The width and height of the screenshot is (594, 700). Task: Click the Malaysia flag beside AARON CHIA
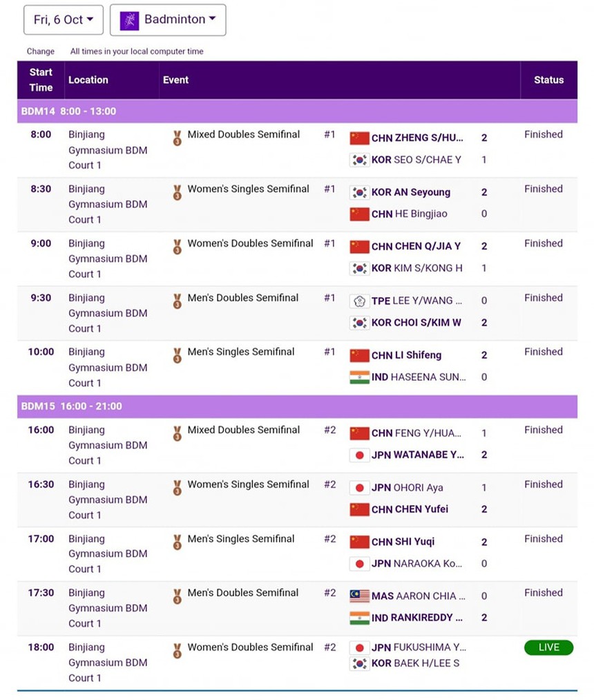tap(359, 596)
